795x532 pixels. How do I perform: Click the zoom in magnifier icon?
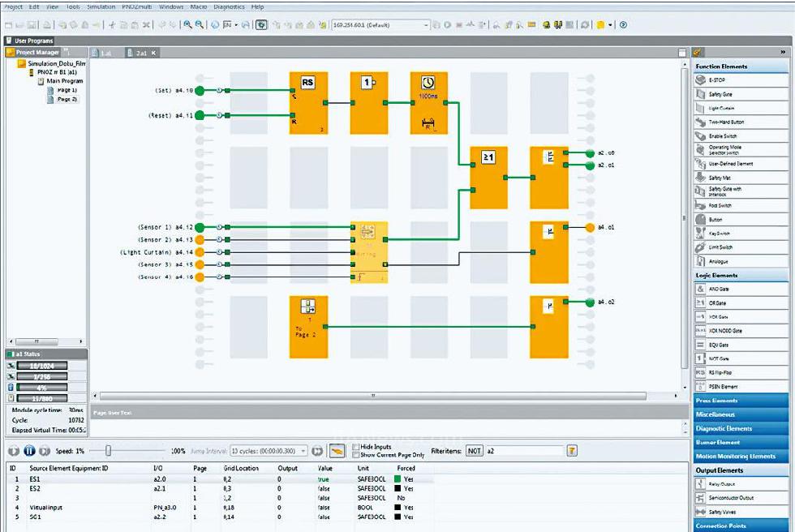point(187,25)
